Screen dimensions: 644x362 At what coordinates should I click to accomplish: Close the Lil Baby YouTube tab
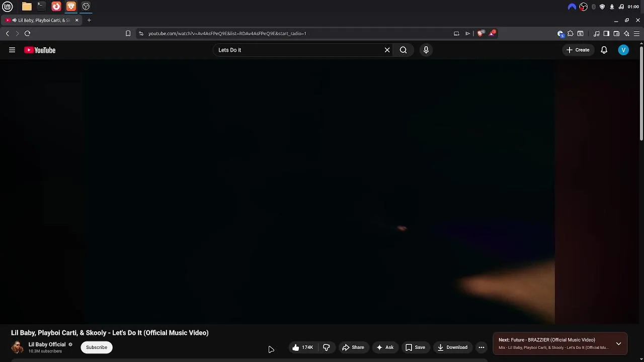(76, 20)
